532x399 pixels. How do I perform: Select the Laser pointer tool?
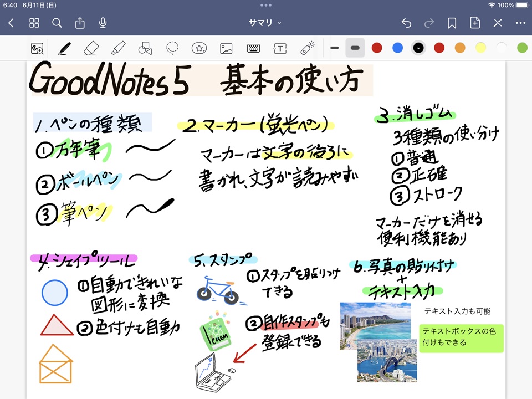[308, 48]
